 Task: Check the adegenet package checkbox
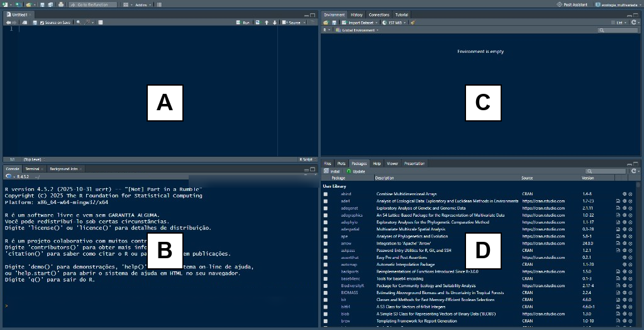coord(326,208)
